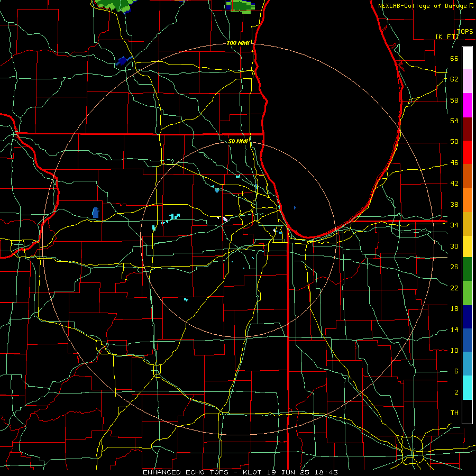The image size is (476, 476).
Task: Click the navy echo blob near northwest
Action: coord(123,60)
